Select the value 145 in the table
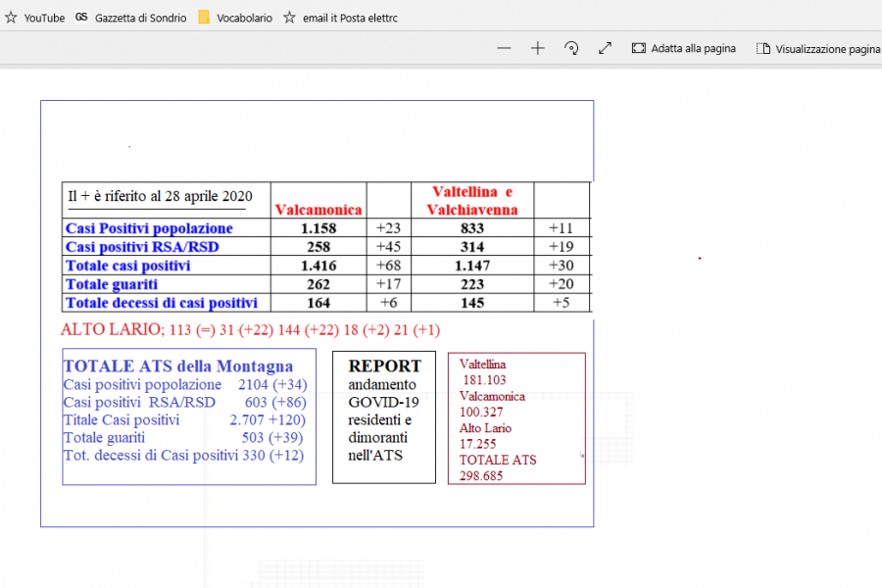Screen dimensions: 882x588 472,303
